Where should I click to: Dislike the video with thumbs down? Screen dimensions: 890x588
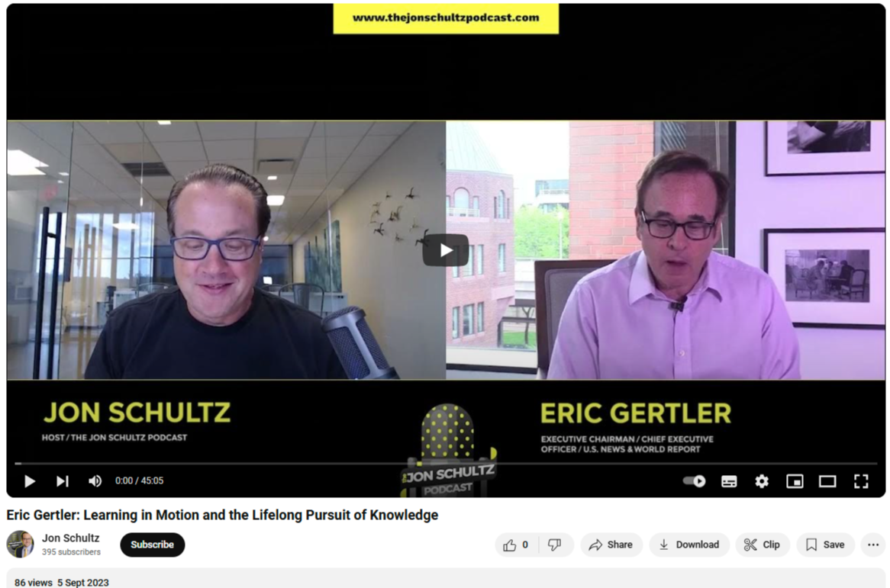[555, 545]
